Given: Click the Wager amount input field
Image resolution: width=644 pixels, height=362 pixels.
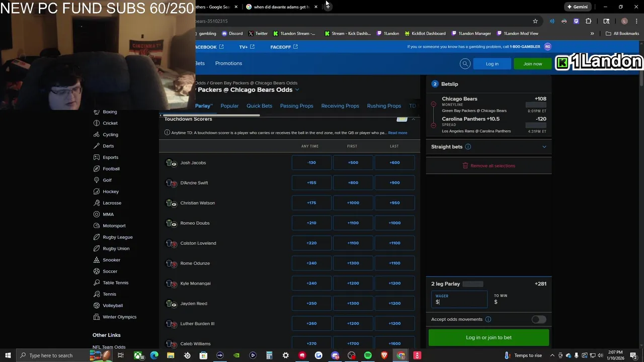Looking at the screenshot, I should click(459, 300).
